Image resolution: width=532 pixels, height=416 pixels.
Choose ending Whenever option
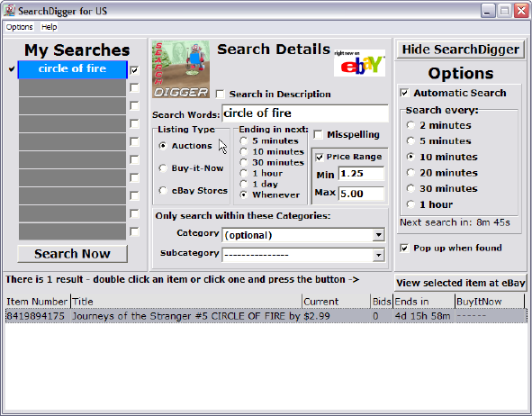pos(244,194)
